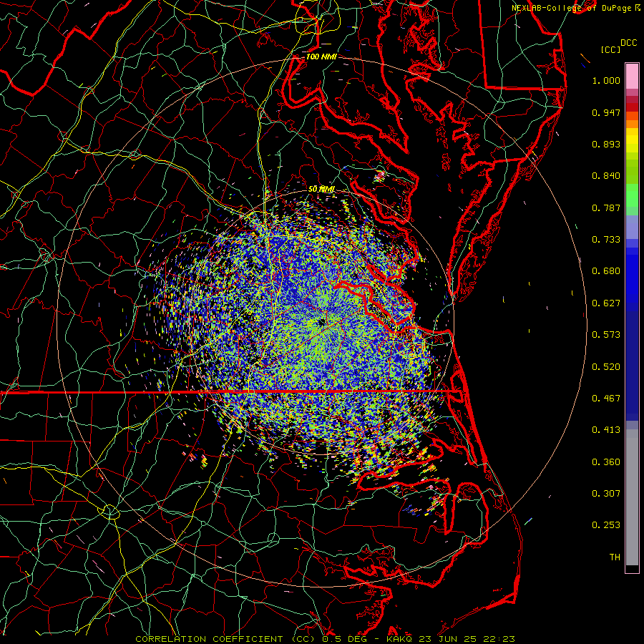Click the 22:23 timestamp text
This screenshot has width=644, height=644.
499,639
